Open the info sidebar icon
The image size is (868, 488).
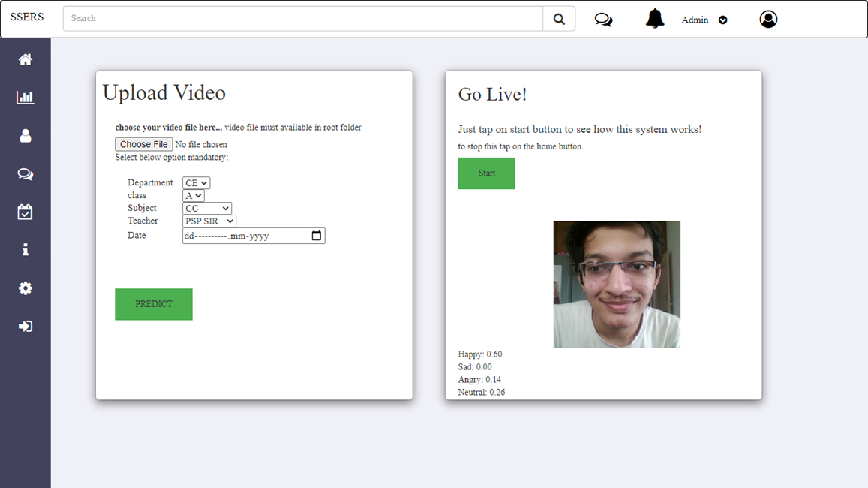[25, 250]
